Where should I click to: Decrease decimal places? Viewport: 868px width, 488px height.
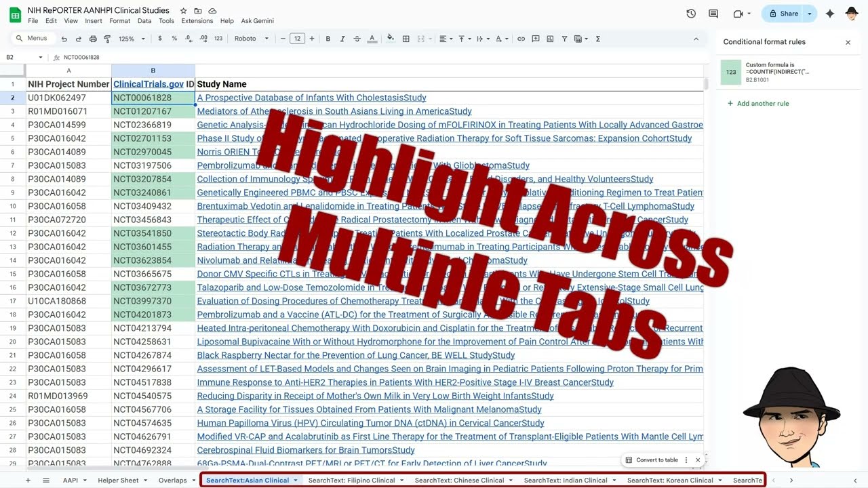[189, 39]
